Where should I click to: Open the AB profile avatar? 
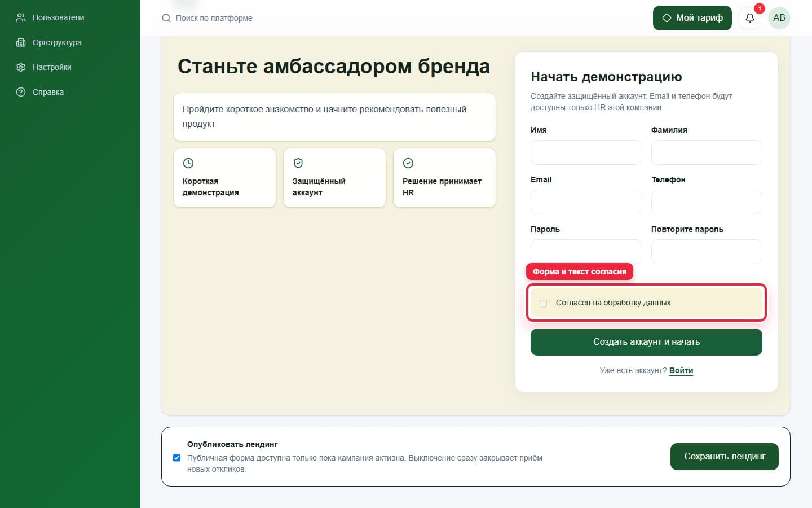779,18
